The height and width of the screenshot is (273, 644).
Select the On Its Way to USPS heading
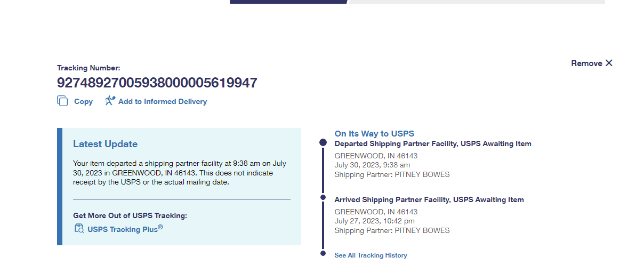click(374, 133)
